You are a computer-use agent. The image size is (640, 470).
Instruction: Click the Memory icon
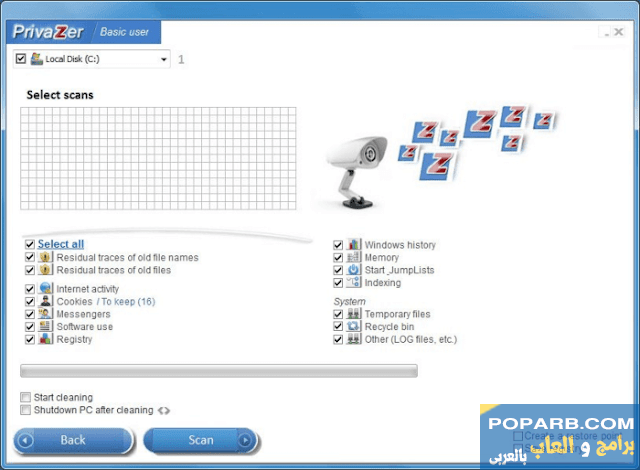pos(353,258)
